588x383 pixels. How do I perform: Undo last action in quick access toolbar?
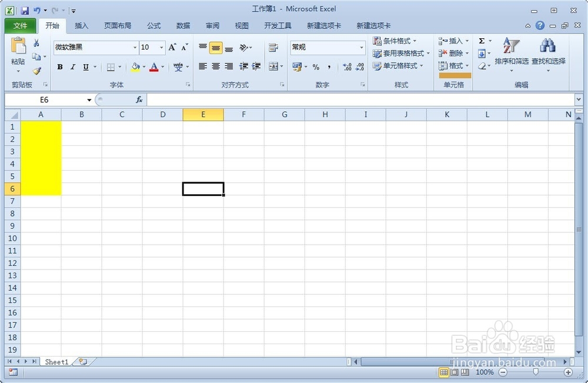(36, 11)
